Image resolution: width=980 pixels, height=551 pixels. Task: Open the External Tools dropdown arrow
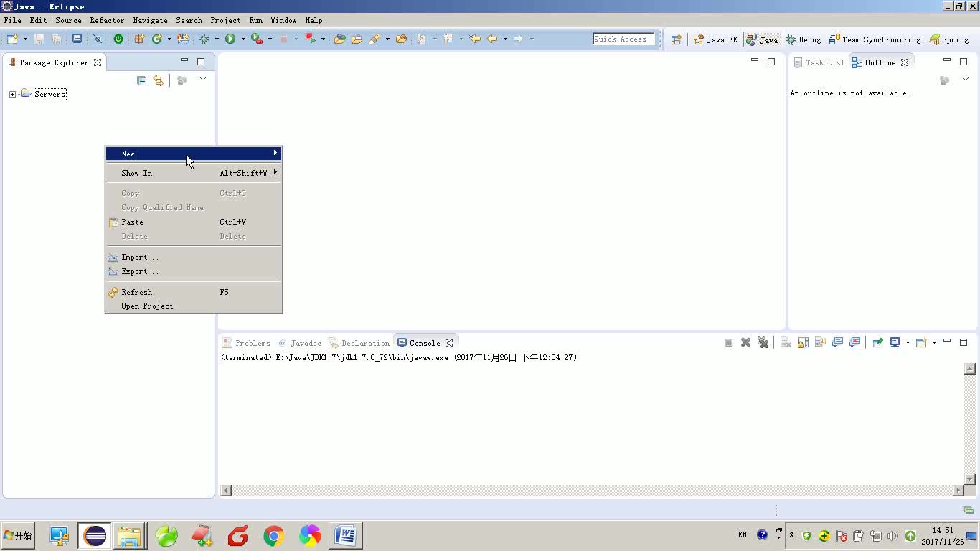pyautogui.click(x=323, y=39)
